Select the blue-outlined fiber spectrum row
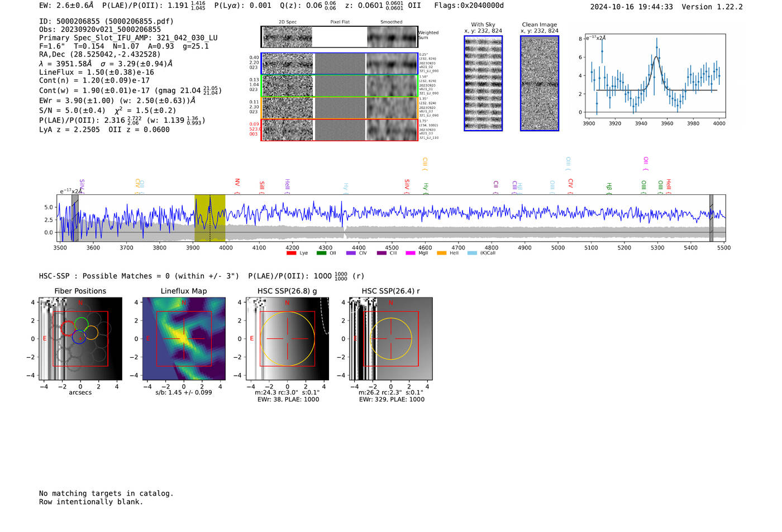The image size is (782, 532). coord(339,64)
